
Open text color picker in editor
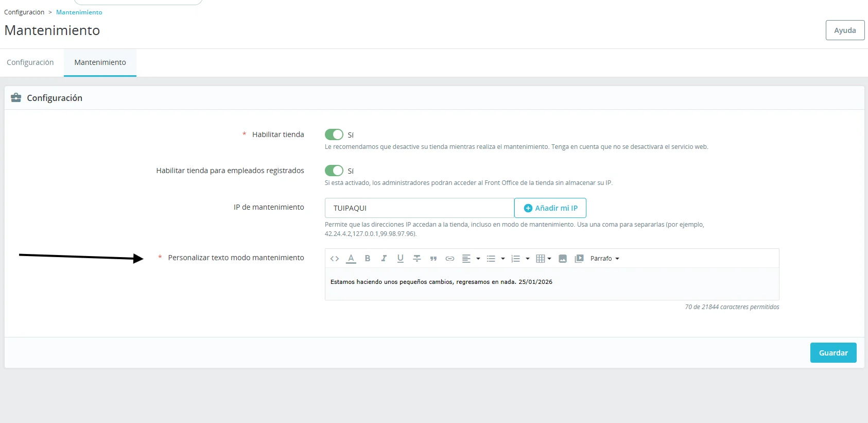click(x=351, y=259)
